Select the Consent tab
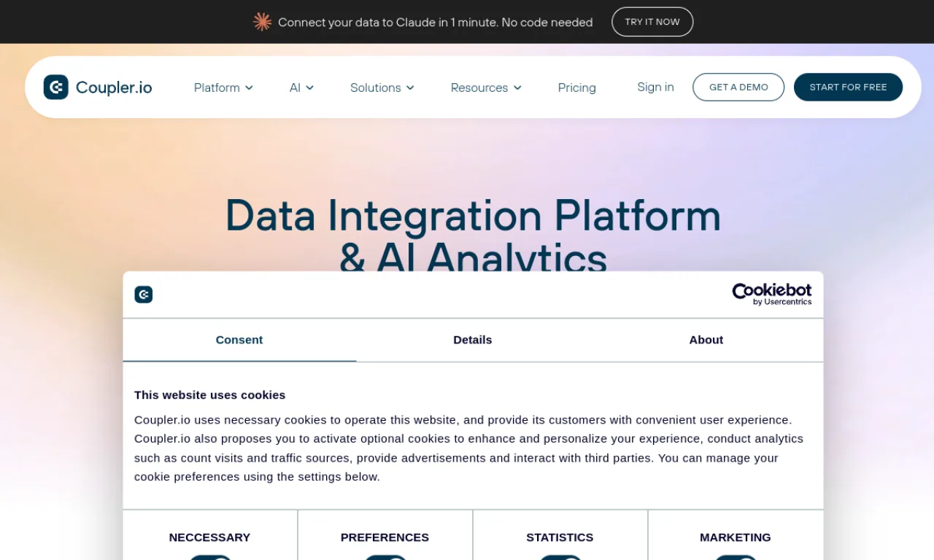Viewport: 934px width, 560px height. pyautogui.click(x=239, y=340)
